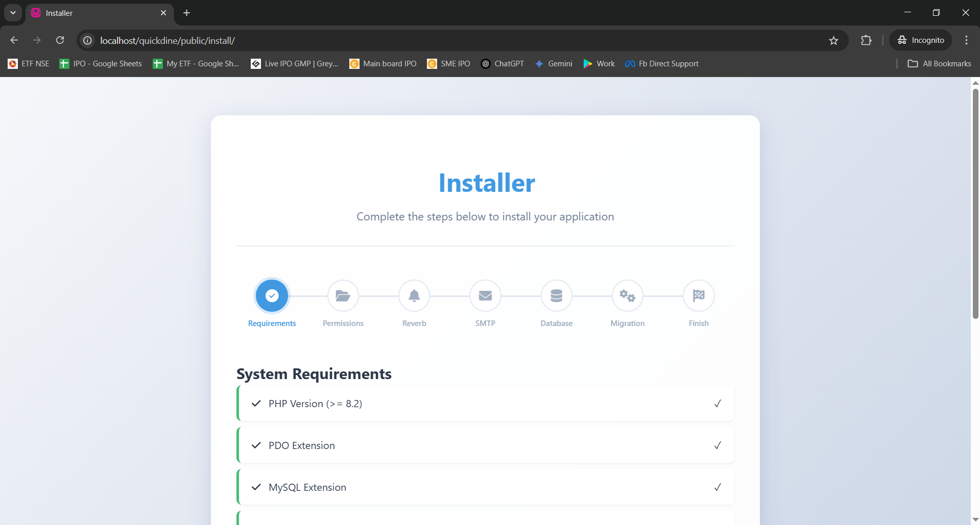The width and height of the screenshot is (980, 525).
Task: Click the left check icon on MySQL Extension row
Action: pyautogui.click(x=256, y=487)
